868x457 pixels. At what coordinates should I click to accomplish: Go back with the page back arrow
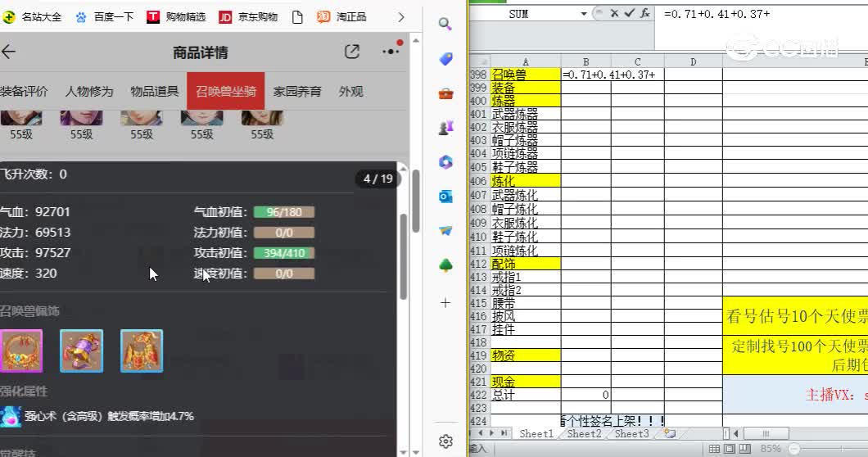coord(8,52)
